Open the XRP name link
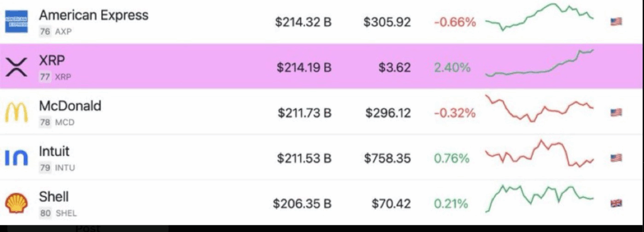The height and width of the screenshot is (232, 644). tap(52, 61)
